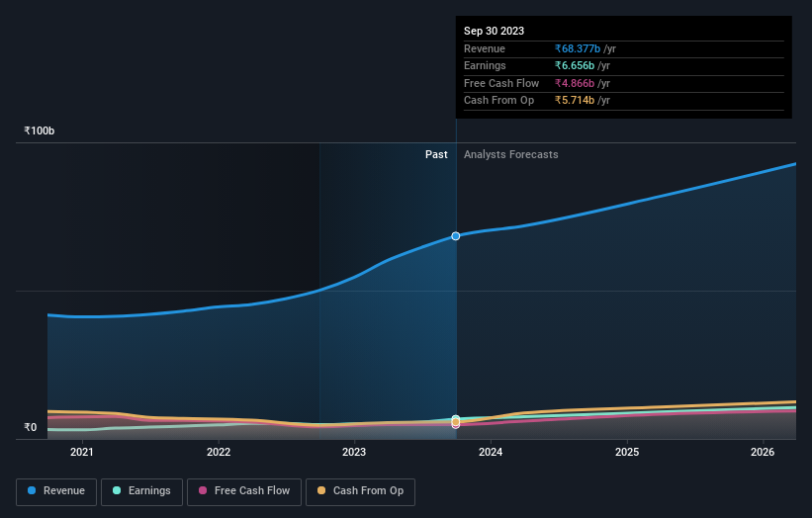This screenshot has height=518, width=812.
Task: Select the 2021 x-axis label
Action: click(x=82, y=452)
